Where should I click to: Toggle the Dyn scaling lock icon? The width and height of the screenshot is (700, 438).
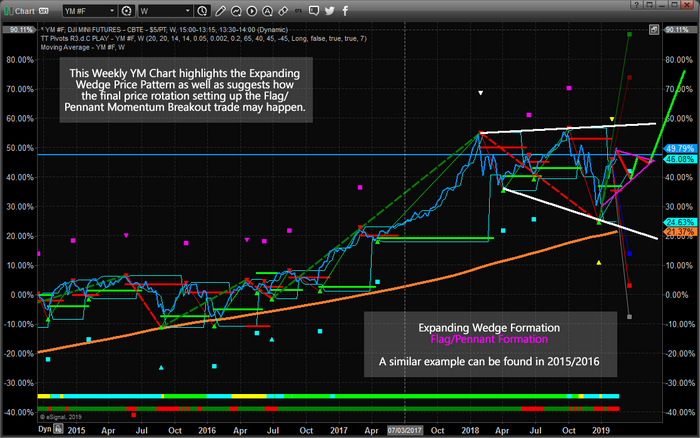point(58,429)
